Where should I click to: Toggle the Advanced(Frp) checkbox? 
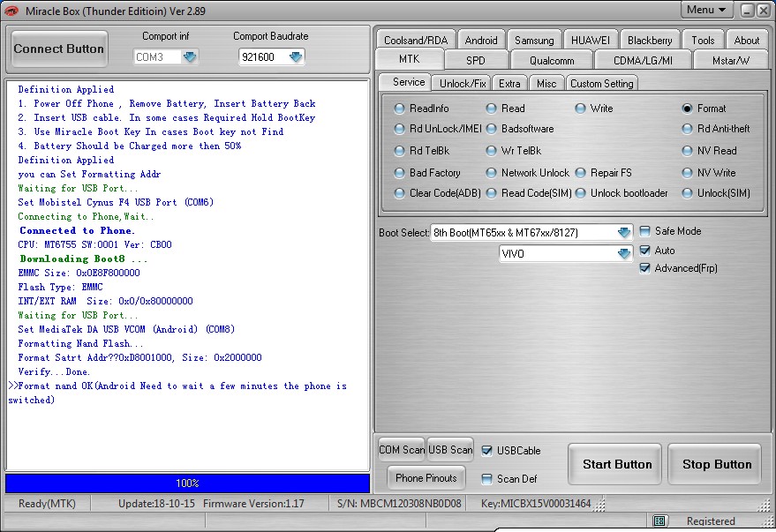click(x=644, y=268)
